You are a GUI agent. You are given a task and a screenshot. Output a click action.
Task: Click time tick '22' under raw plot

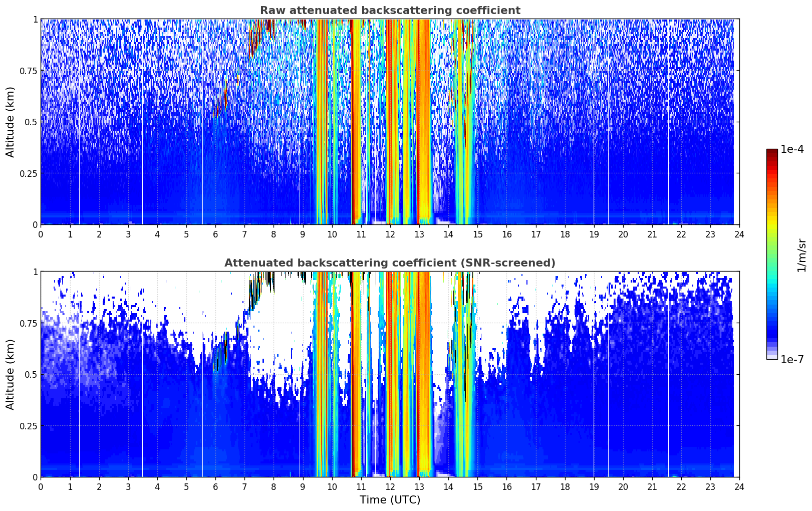tap(681, 234)
